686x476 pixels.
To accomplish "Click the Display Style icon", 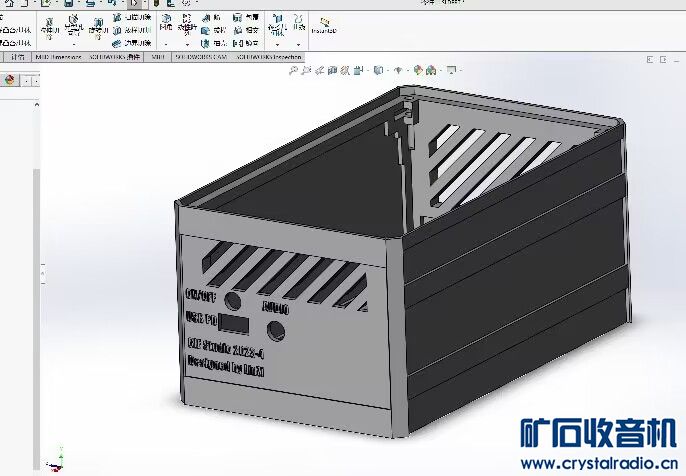I will [x=378, y=70].
